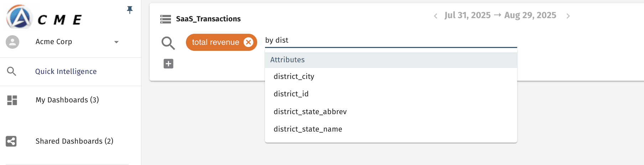
Task: Go to previous date range
Action: (x=436, y=16)
